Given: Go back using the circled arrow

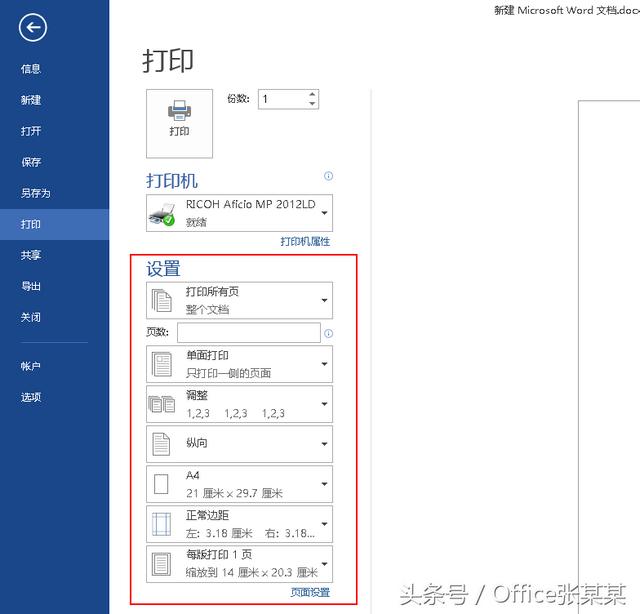Looking at the screenshot, I should coord(33,27).
